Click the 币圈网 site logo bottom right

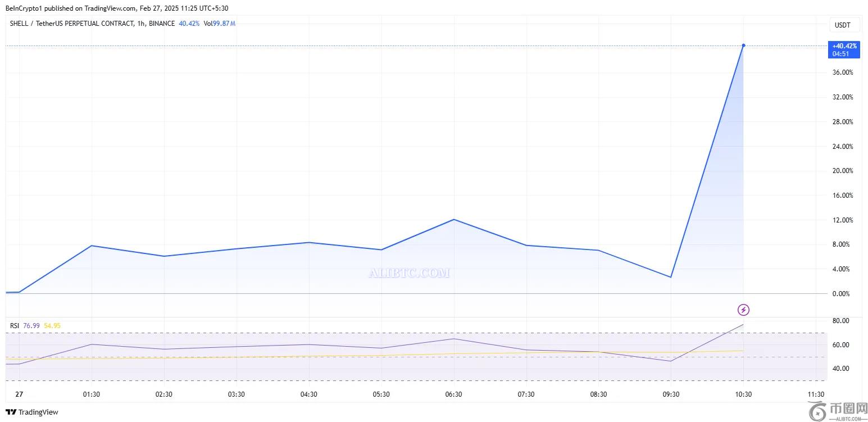point(838,409)
